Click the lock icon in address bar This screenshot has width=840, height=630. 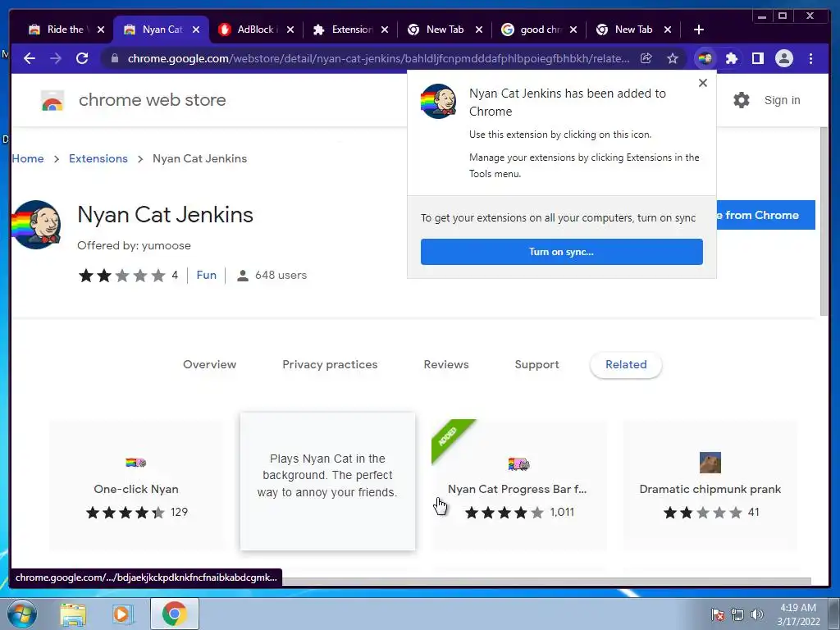coord(114,58)
